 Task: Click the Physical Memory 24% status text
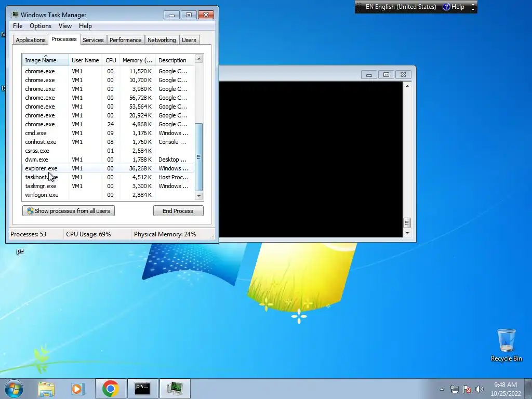coord(165,234)
